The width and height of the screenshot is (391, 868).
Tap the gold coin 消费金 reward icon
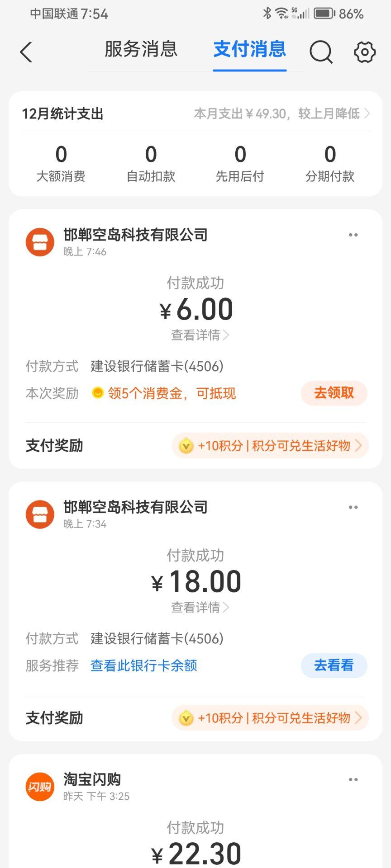click(98, 393)
